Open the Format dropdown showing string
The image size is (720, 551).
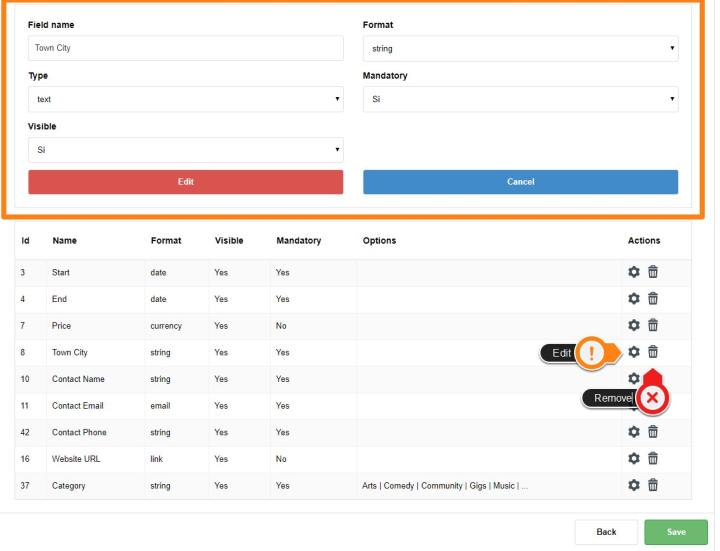coord(520,49)
